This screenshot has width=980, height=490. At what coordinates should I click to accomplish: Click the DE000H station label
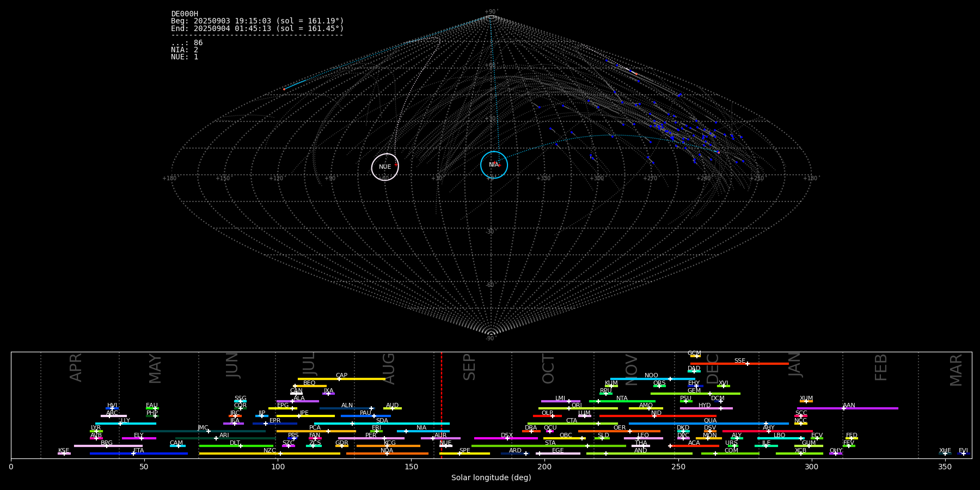click(x=185, y=14)
